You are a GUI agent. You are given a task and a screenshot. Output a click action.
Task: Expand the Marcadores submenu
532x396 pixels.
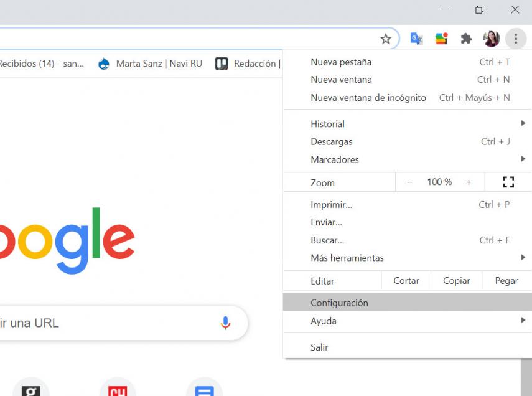click(x=408, y=159)
